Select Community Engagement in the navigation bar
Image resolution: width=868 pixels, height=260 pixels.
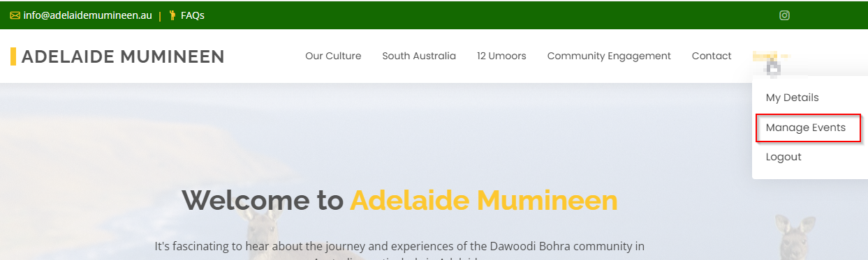pos(609,56)
